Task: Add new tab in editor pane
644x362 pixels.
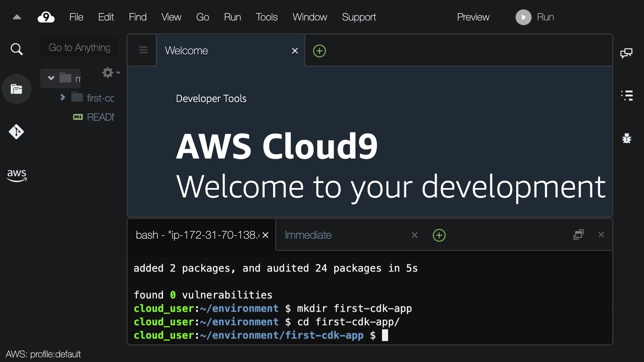Action: point(319,51)
